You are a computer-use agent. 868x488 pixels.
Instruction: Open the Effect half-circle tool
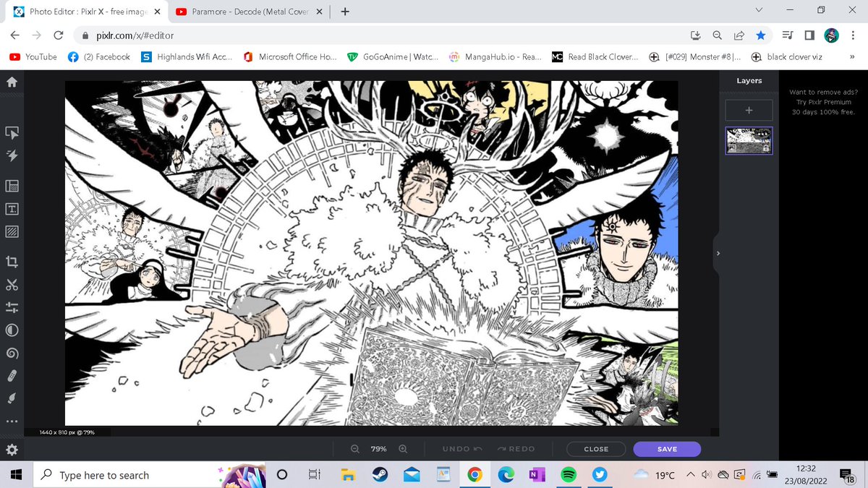[x=12, y=330]
